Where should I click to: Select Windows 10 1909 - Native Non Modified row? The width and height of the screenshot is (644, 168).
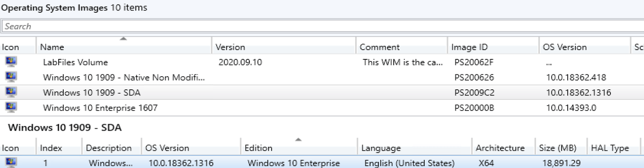click(123, 77)
